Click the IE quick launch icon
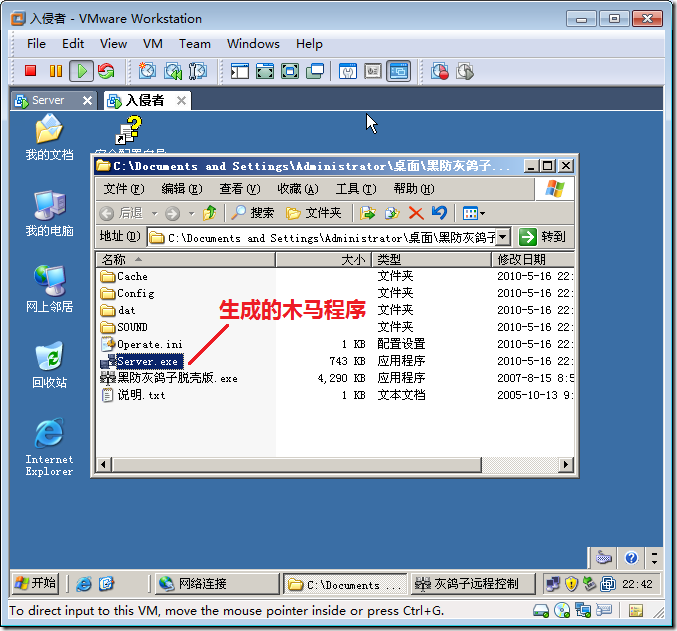 coord(84,584)
